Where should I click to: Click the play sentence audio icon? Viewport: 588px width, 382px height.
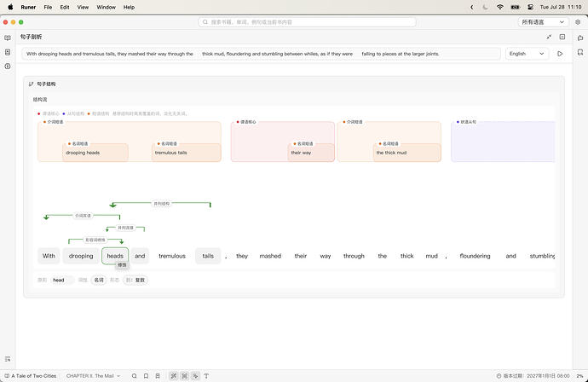tap(560, 54)
